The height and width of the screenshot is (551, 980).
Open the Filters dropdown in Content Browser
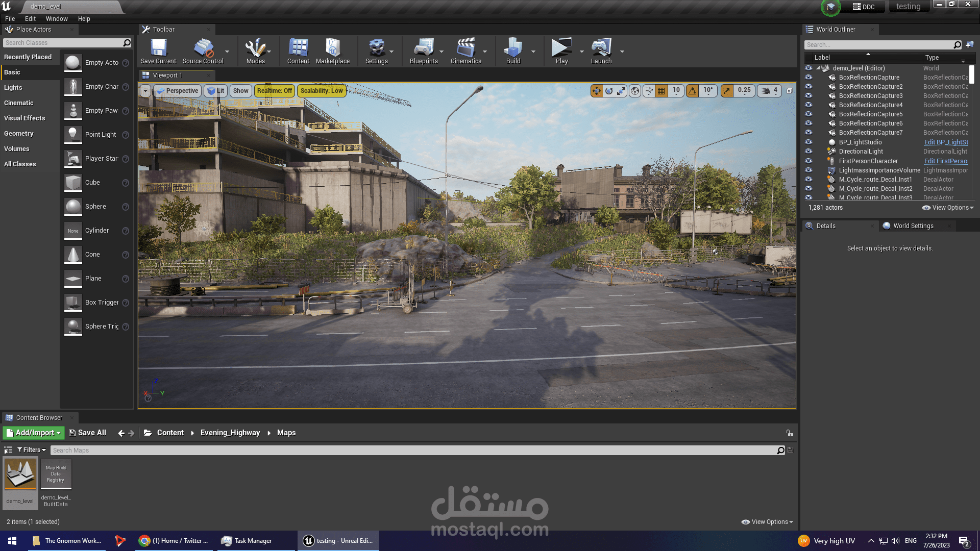pyautogui.click(x=32, y=450)
